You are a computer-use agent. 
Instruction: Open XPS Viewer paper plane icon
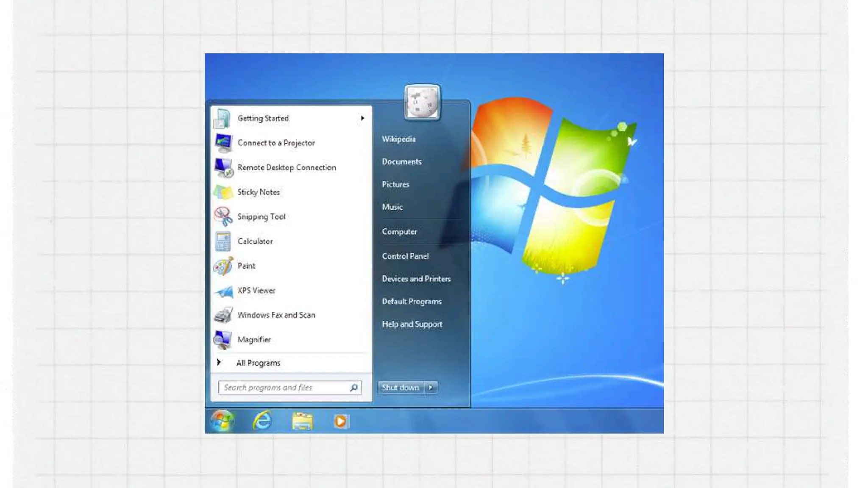pos(223,291)
